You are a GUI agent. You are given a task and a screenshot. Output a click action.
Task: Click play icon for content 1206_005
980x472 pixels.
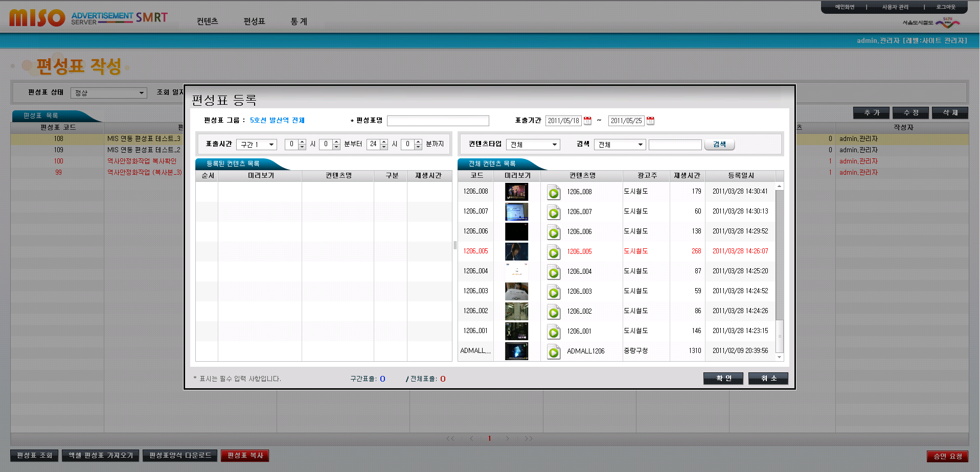point(554,253)
